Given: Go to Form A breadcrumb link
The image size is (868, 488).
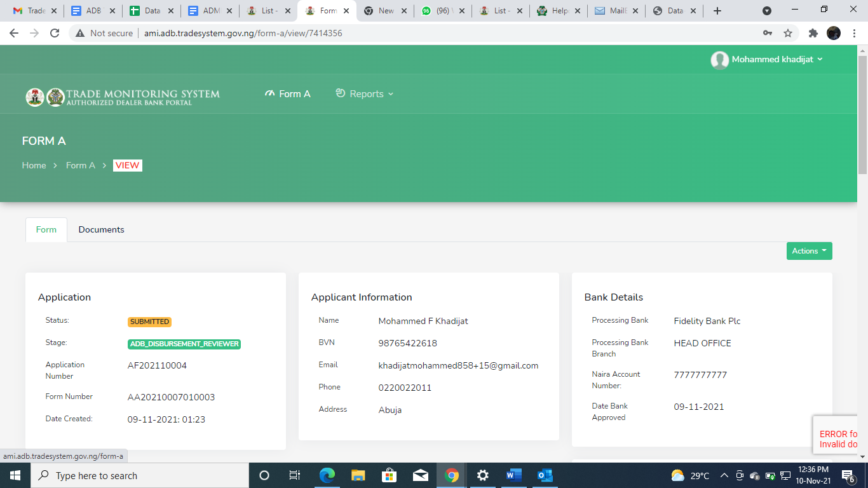Looking at the screenshot, I should point(81,165).
